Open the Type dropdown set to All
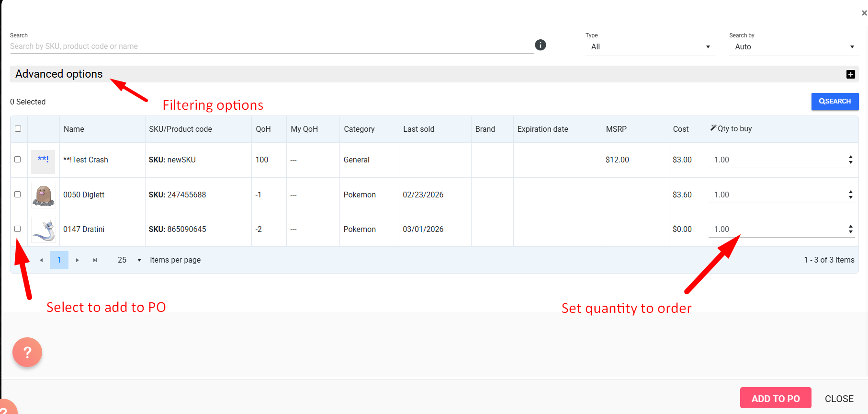The image size is (868, 414). pyautogui.click(x=649, y=47)
